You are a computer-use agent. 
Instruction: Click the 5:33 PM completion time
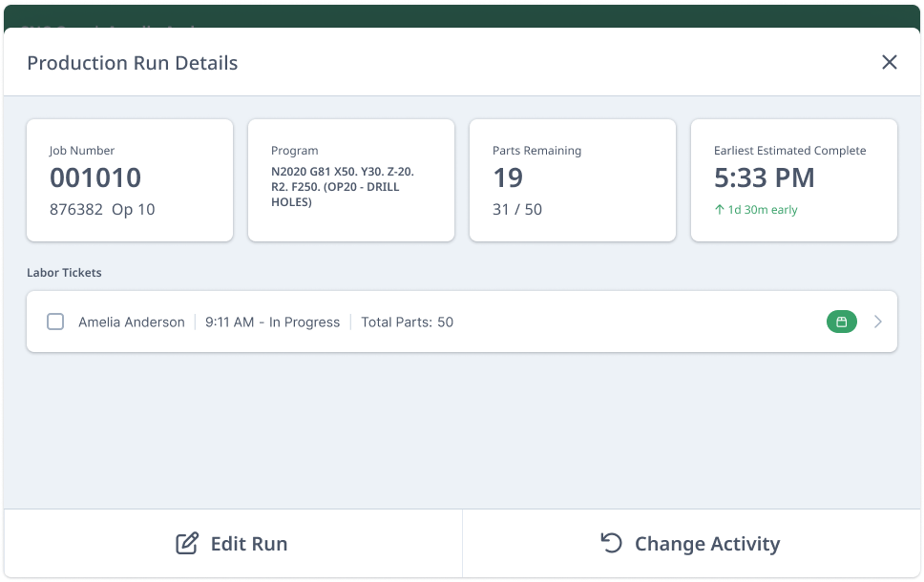765,178
